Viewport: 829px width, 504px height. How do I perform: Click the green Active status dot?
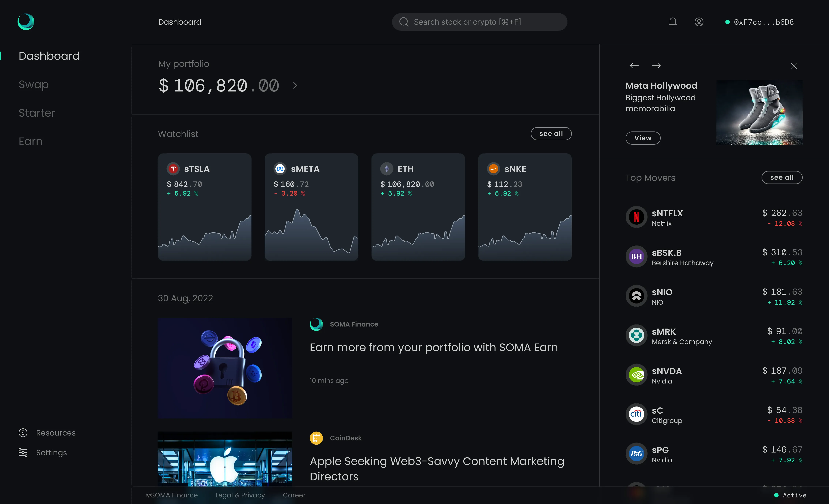[776, 495]
